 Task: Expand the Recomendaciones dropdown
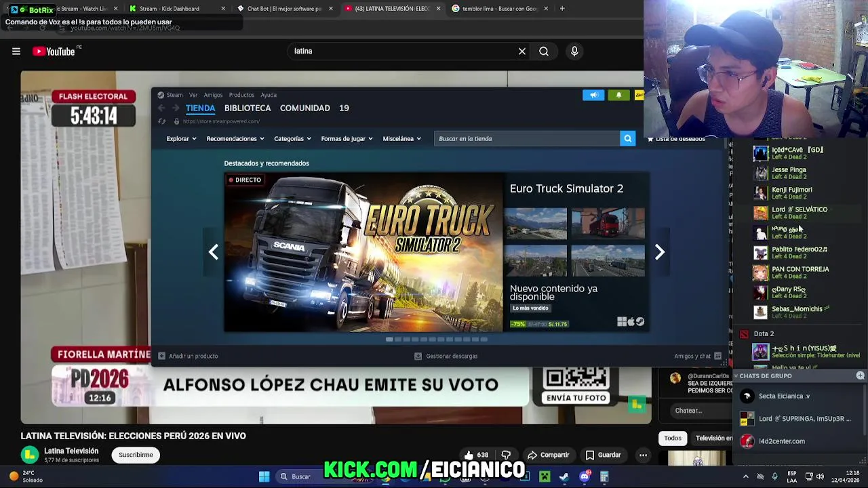pyautogui.click(x=235, y=138)
